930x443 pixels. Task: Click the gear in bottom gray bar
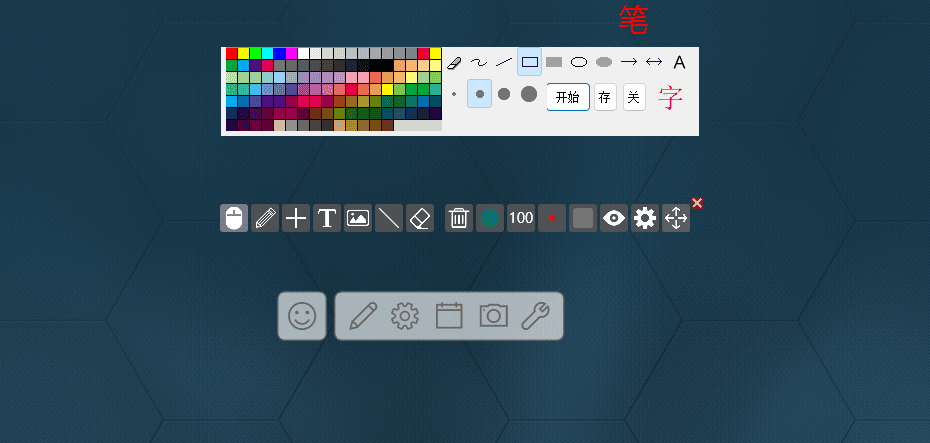tap(405, 316)
